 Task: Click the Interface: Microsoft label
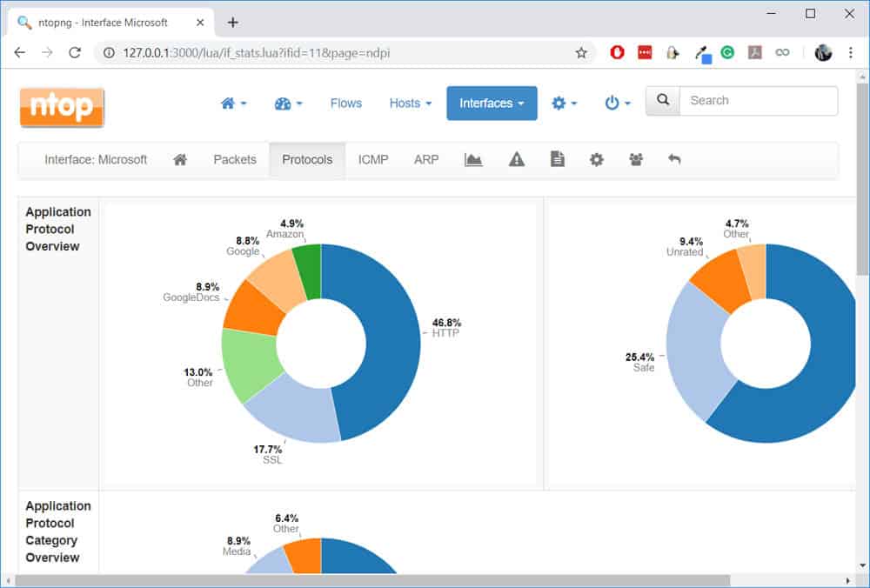[96, 160]
